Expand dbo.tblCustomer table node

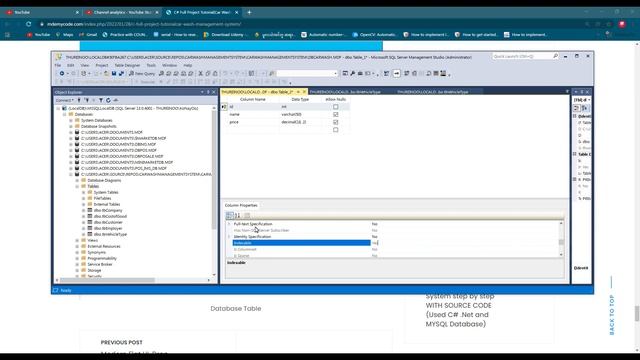click(x=83, y=222)
